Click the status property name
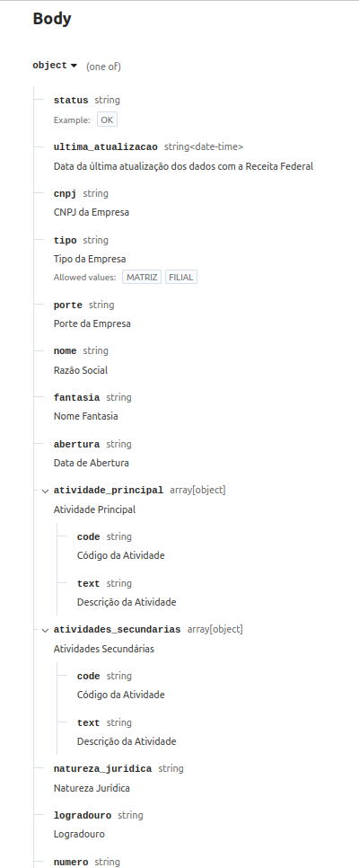Viewport: 359px width, 868px height. (x=71, y=101)
